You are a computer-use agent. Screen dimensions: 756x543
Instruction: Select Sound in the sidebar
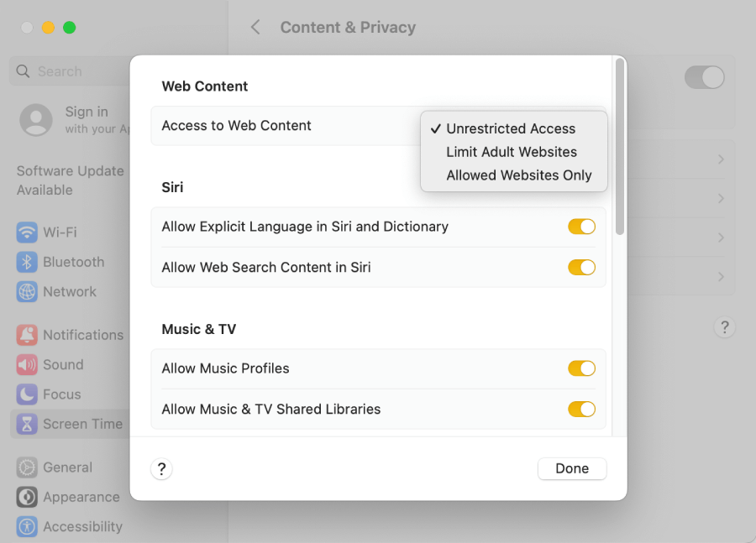pos(60,364)
